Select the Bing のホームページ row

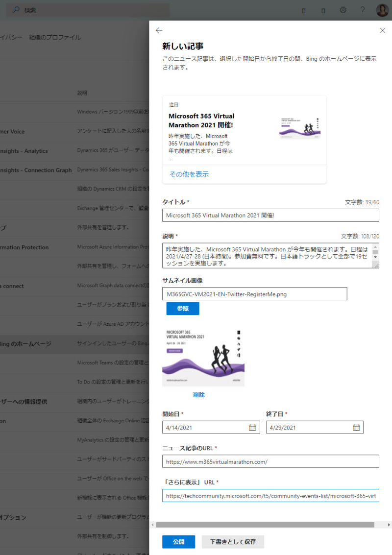pos(74,344)
